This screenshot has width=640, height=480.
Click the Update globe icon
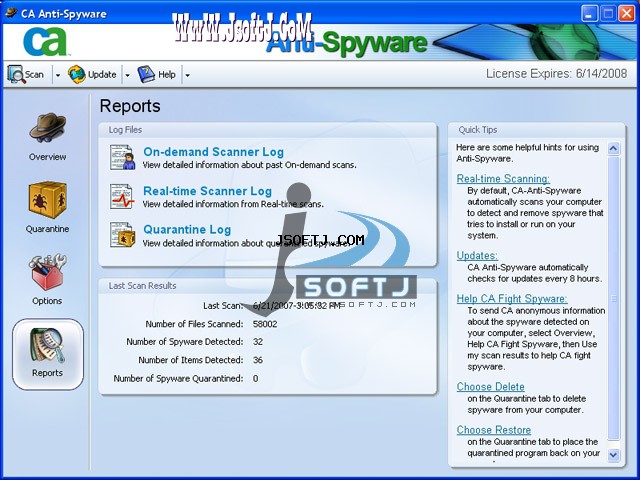[77, 74]
